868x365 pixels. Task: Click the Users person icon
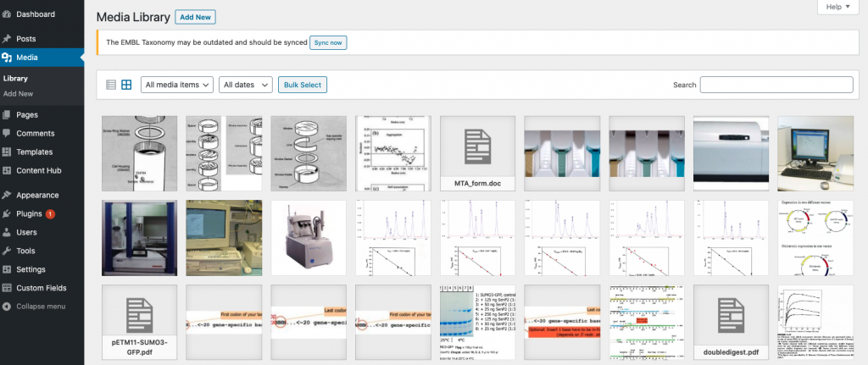(7, 232)
